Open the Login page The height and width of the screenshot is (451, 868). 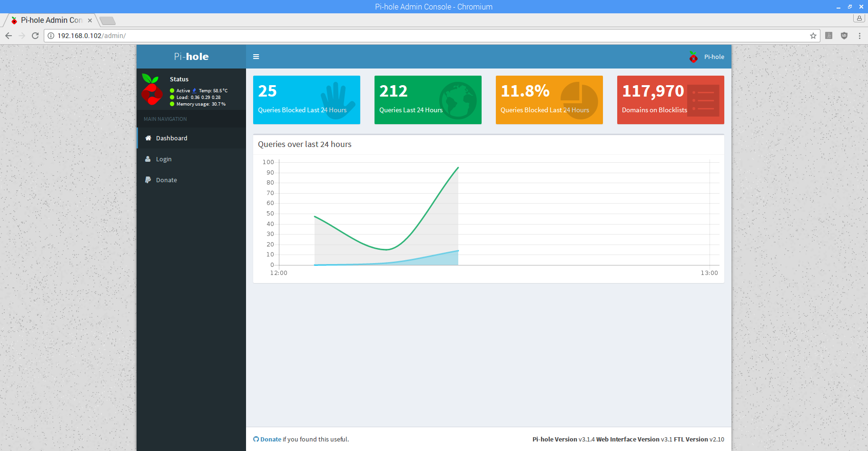click(191, 159)
